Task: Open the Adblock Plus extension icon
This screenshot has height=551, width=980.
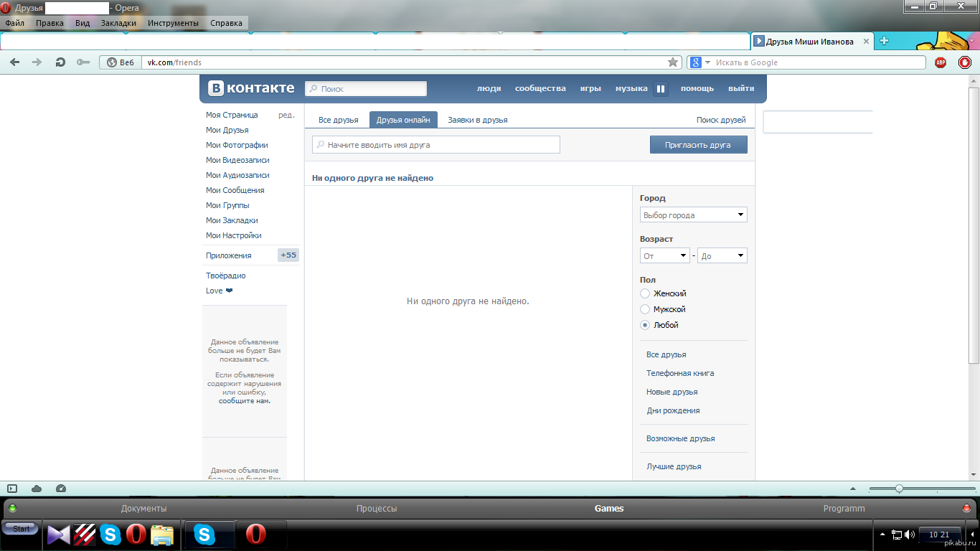Action: click(941, 62)
